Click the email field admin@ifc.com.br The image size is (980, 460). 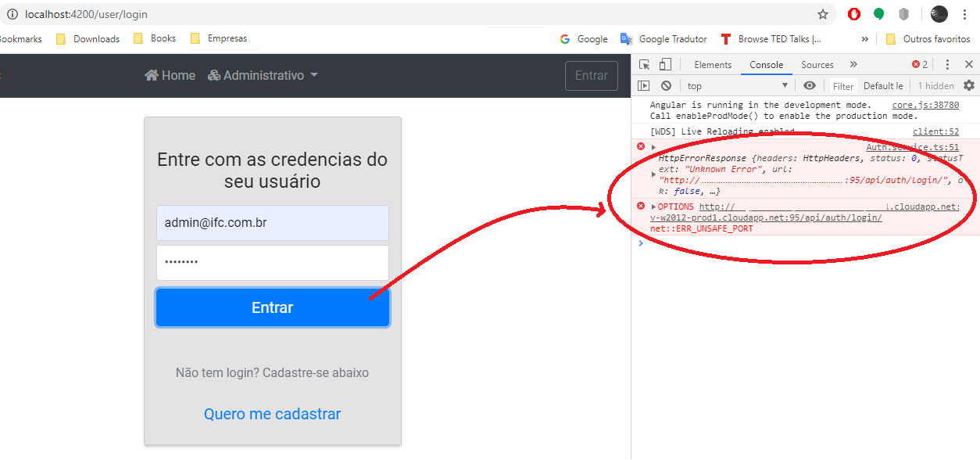pos(273,223)
